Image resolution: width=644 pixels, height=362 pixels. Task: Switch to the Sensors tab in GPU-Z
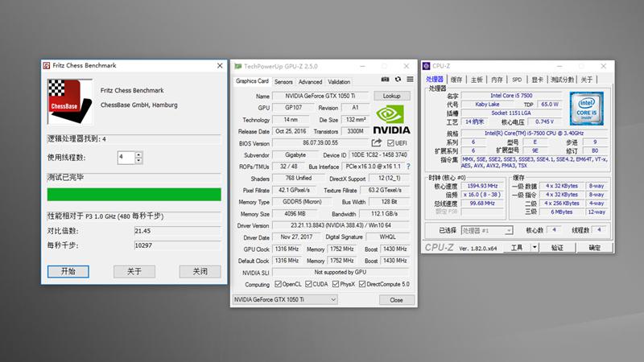(283, 82)
